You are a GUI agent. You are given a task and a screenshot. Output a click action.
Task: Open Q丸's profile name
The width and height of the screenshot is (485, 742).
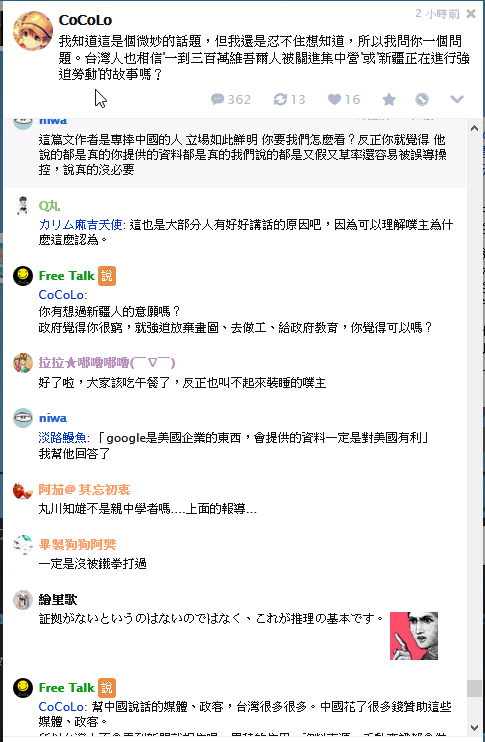pos(49,206)
